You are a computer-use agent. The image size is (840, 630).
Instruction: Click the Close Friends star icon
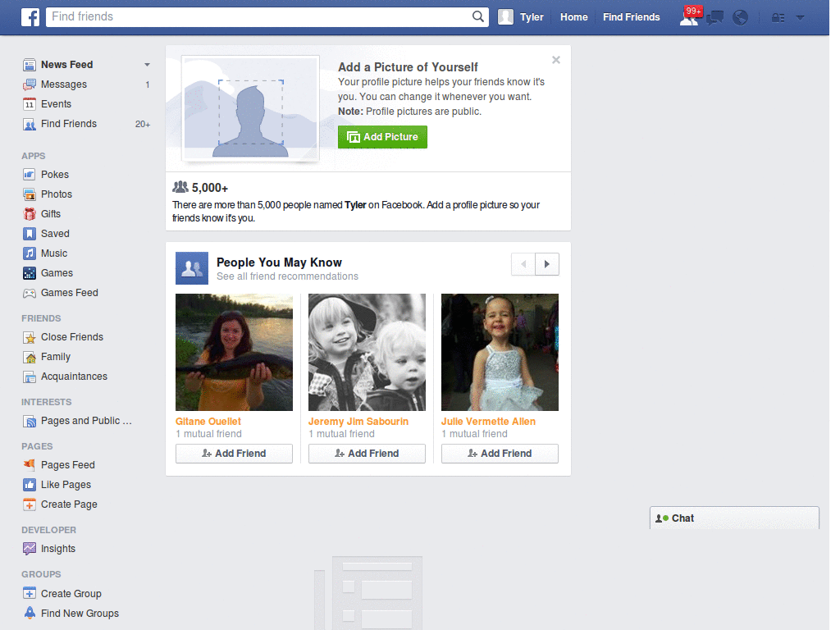click(30, 337)
